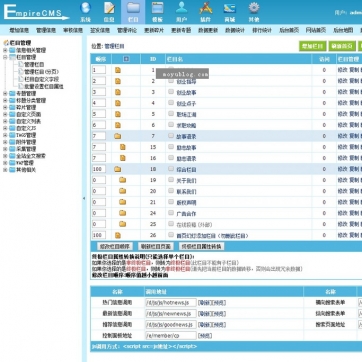Check the checkbox for 故事语录 (ID 7)
Viewport: 362px width, 362px height.
coord(171,136)
